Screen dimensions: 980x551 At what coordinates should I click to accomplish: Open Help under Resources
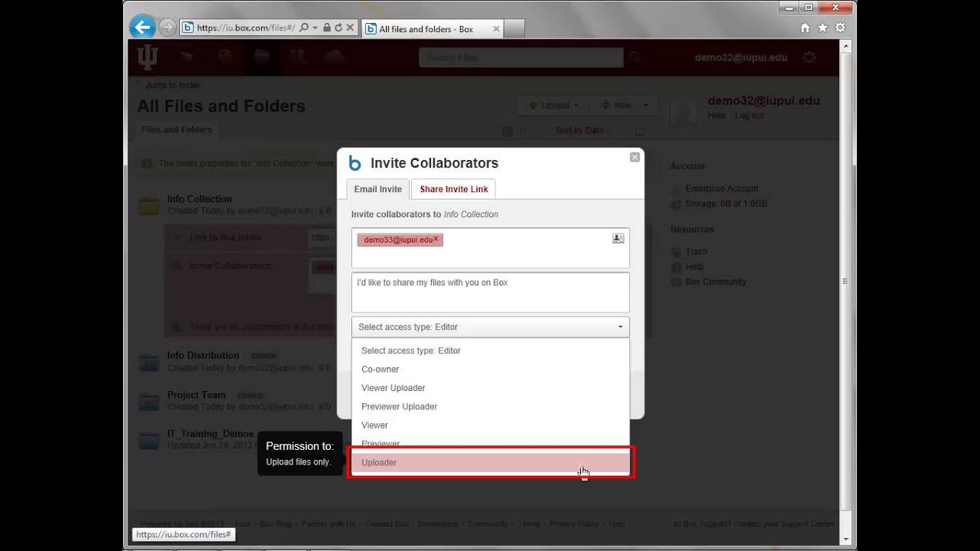pyautogui.click(x=694, y=267)
